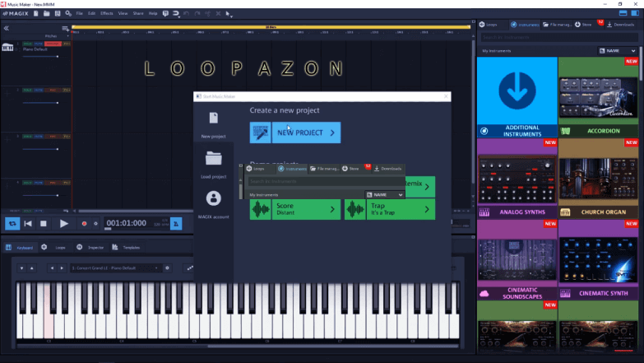Open the NAME sort dropdown in Instruments panel

(x=618, y=51)
